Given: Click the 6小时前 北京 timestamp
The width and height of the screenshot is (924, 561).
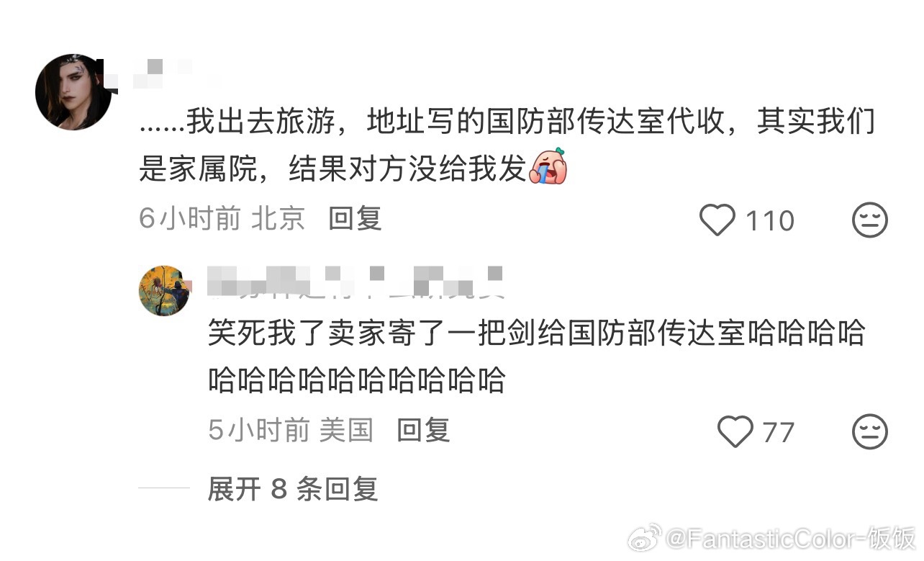Looking at the screenshot, I should tap(222, 218).
